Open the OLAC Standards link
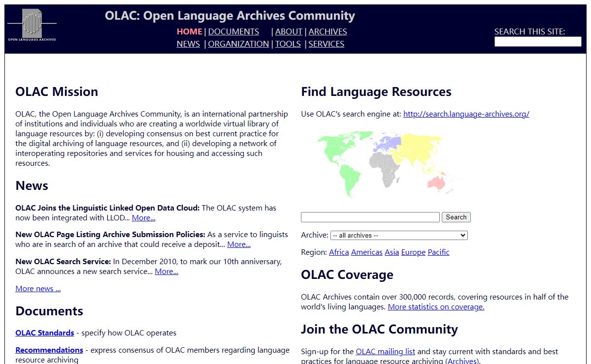591x364 pixels. (45, 333)
